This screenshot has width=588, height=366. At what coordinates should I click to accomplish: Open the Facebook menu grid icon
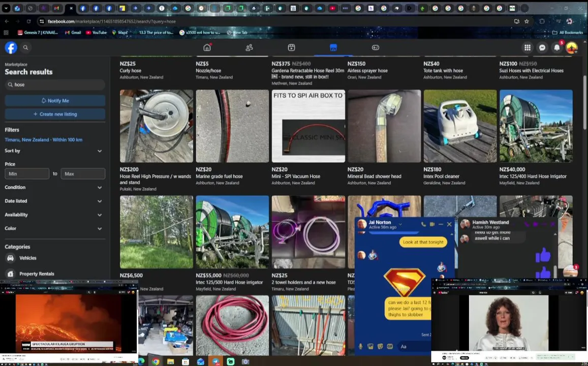[x=527, y=48]
